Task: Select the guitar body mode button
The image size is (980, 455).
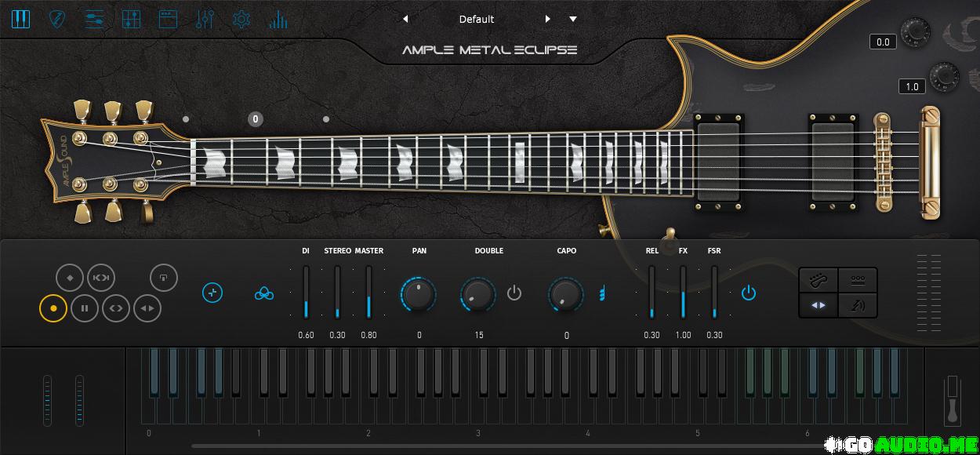Action: click(x=818, y=280)
